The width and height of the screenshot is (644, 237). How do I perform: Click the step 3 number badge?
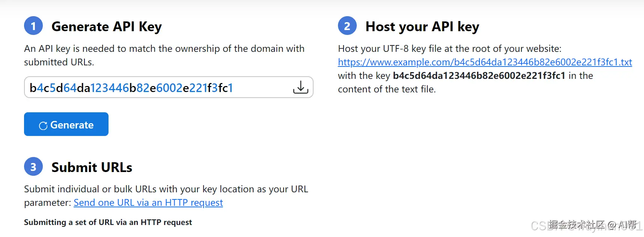[x=33, y=166]
